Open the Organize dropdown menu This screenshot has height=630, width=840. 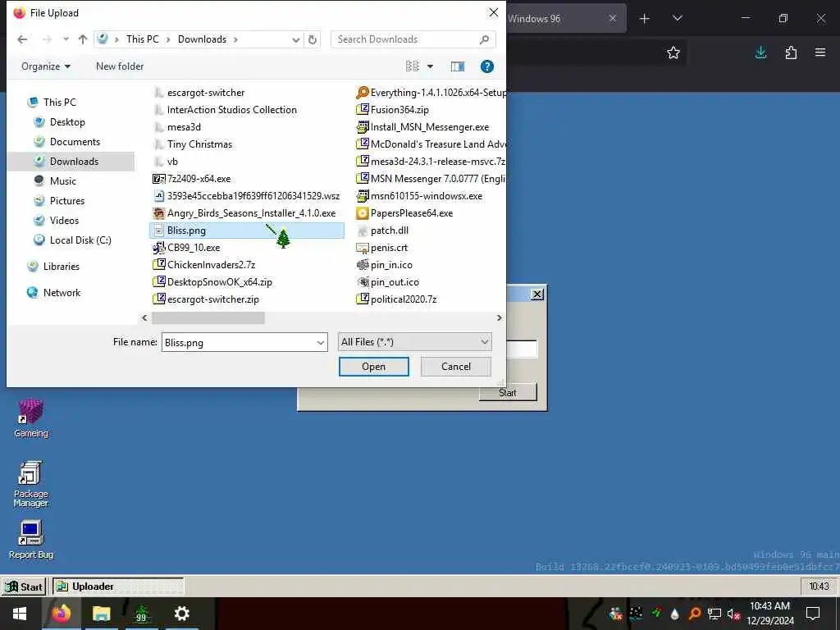46,66
